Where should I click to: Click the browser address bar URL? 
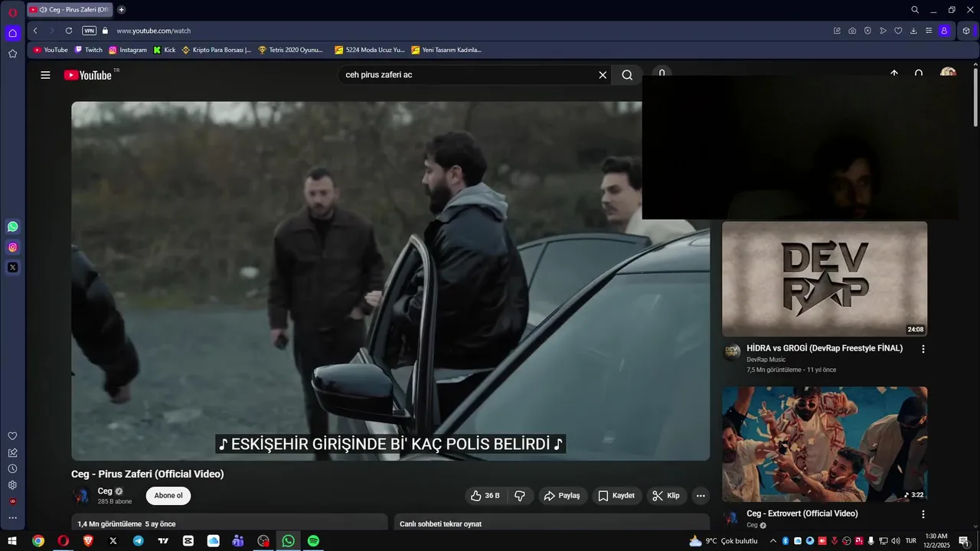[x=153, y=31]
